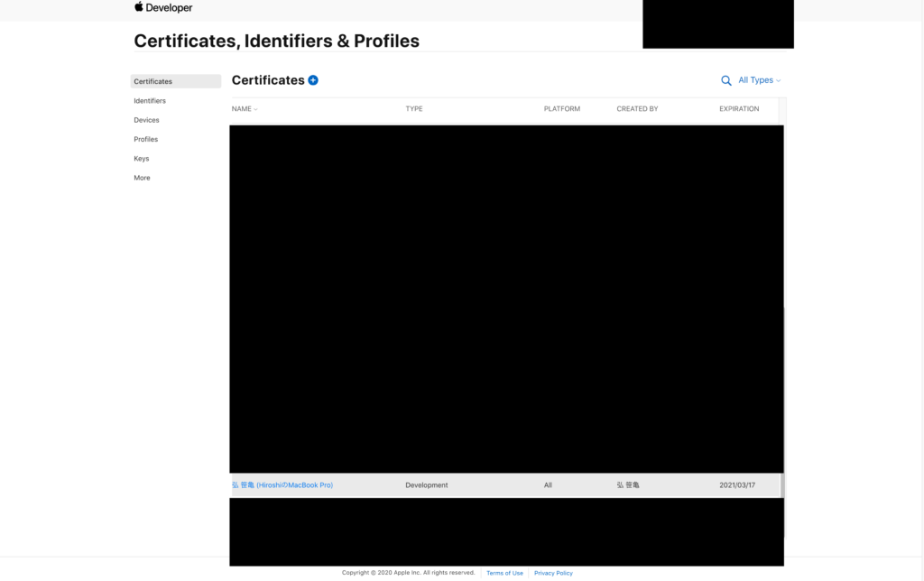
Task: Open Devices section in sidebar
Action: 146,120
